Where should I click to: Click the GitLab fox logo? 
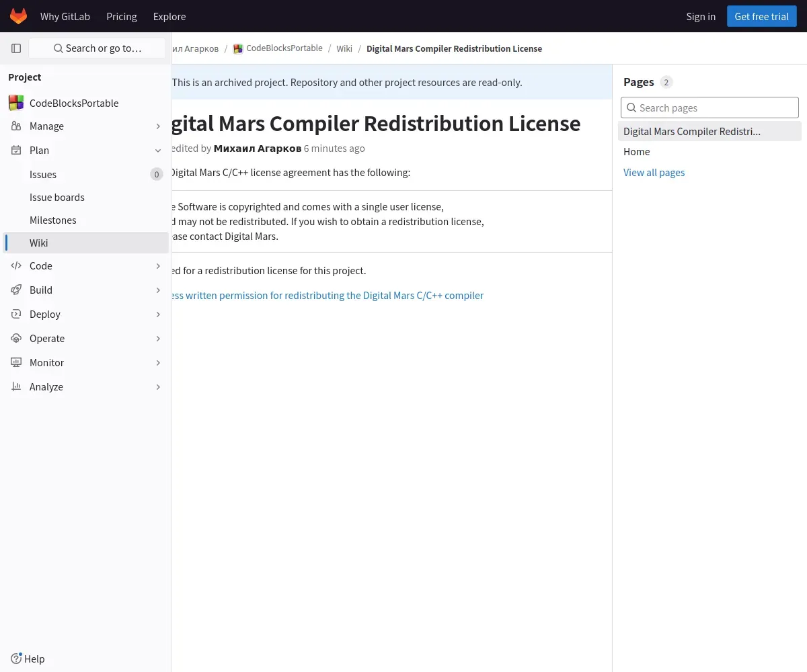point(19,16)
